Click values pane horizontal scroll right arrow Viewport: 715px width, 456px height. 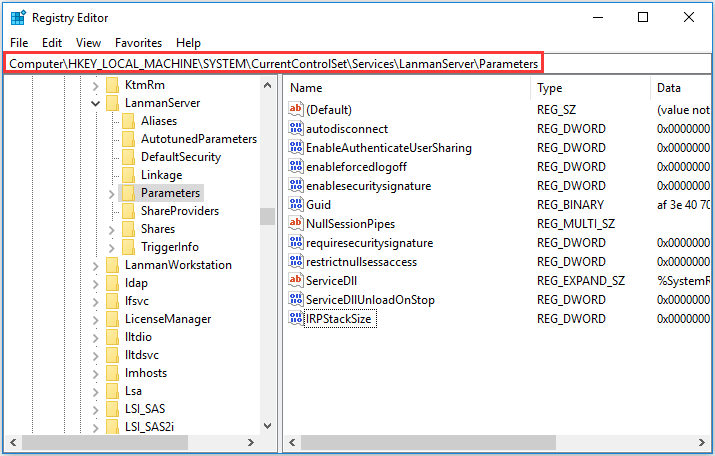701,442
